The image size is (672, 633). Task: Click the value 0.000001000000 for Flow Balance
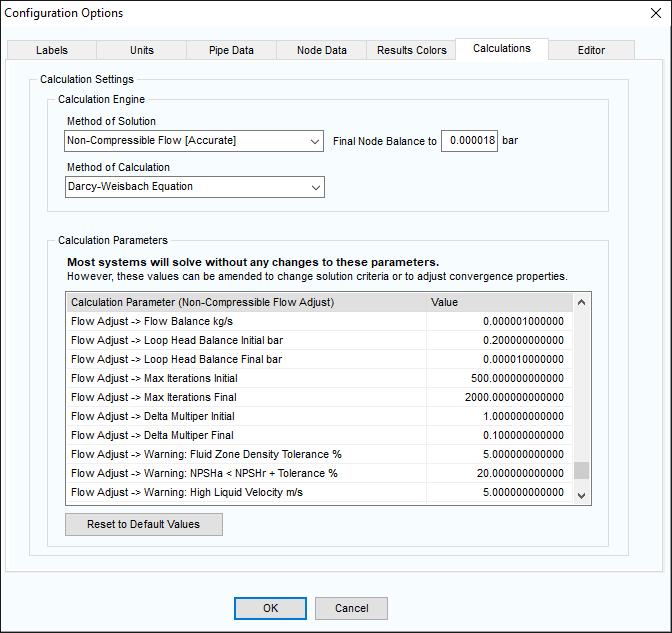point(499,321)
